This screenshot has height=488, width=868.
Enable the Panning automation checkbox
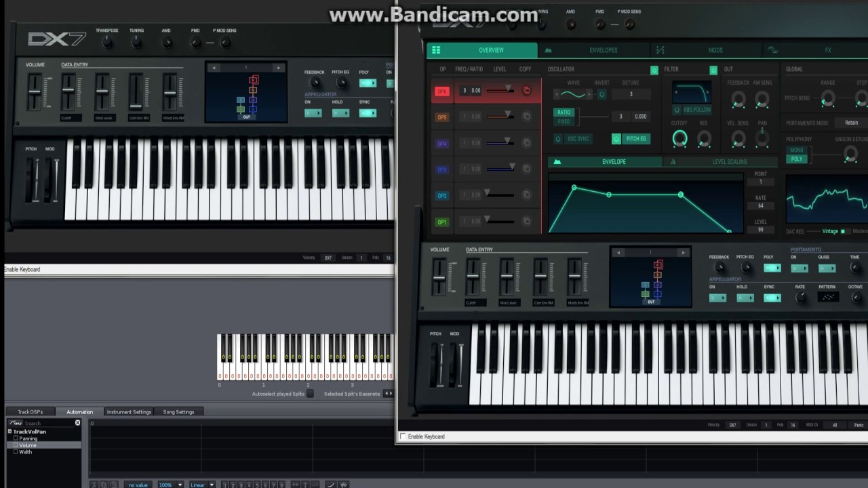[16, 439]
